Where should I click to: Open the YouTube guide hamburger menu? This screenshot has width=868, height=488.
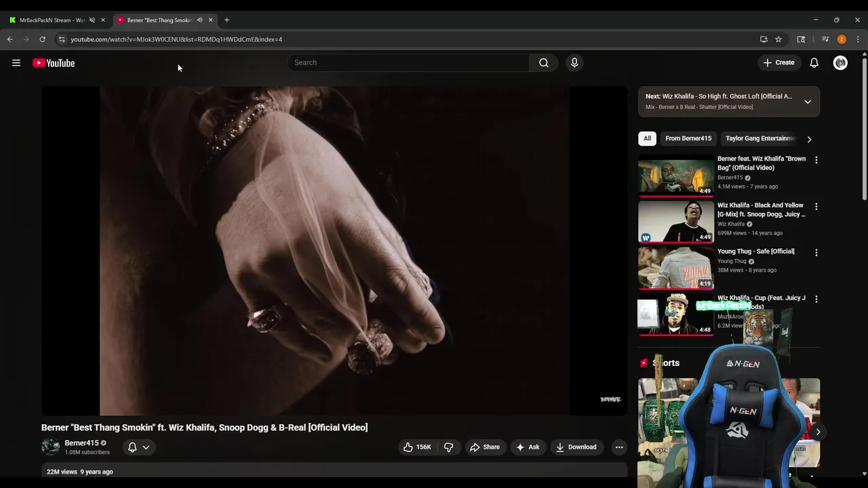click(x=16, y=63)
